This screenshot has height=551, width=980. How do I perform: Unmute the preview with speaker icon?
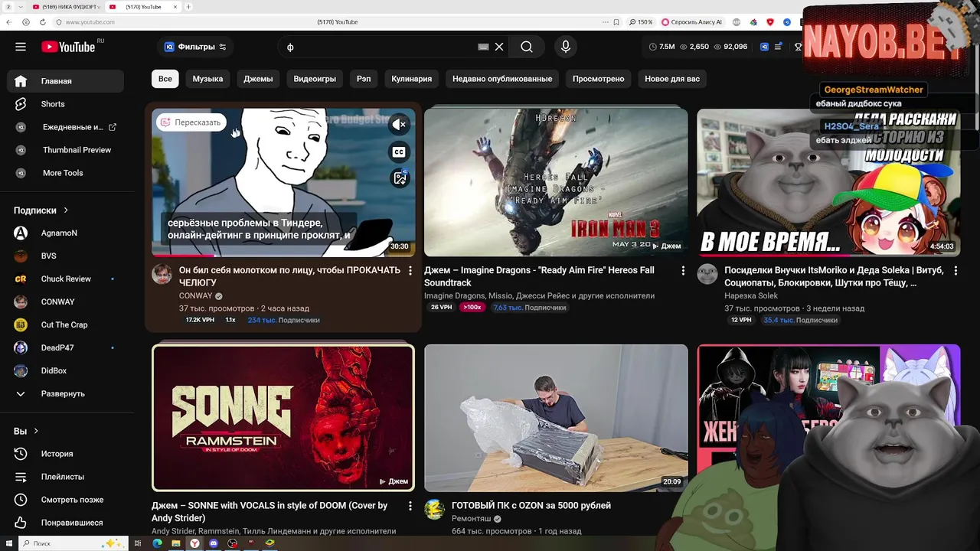coord(399,124)
